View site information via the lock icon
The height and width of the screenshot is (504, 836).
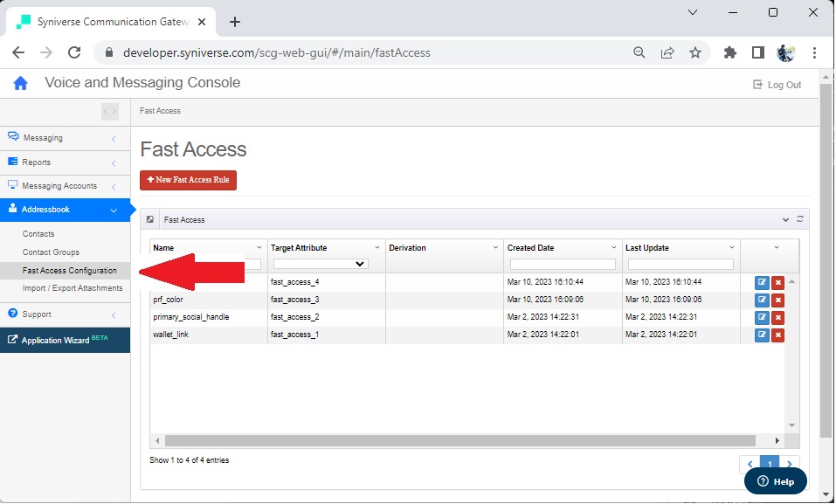(x=109, y=52)
